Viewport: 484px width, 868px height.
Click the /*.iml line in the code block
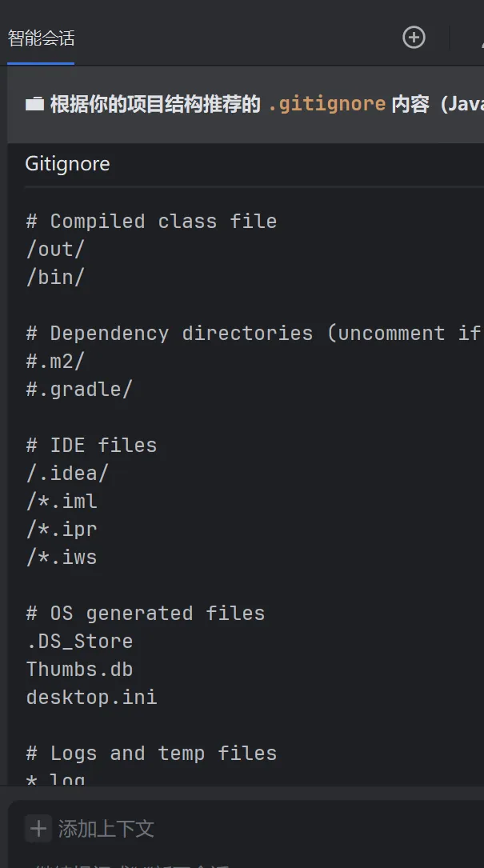click(x=62, y=501)
